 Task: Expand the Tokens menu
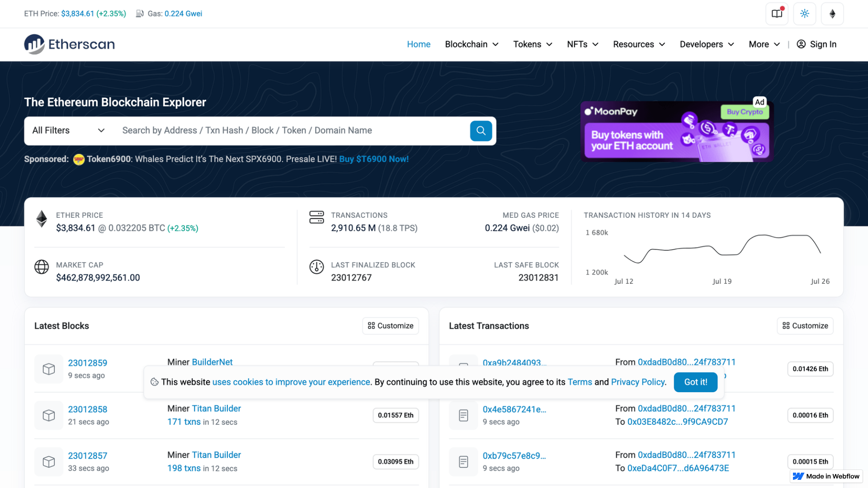click(x=533, y=44)
